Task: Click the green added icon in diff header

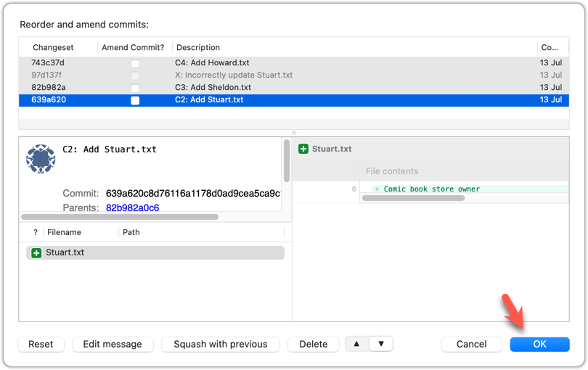Action: click(x=303, y=149)
